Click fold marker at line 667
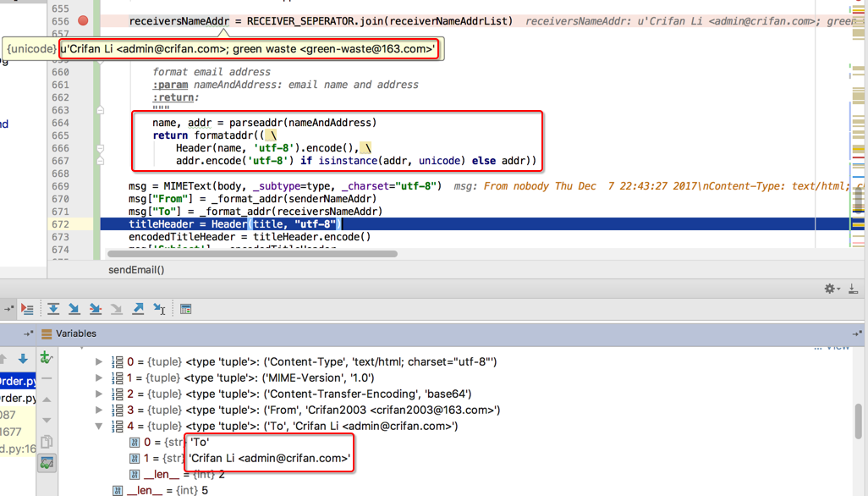 (x=100, y=161)
